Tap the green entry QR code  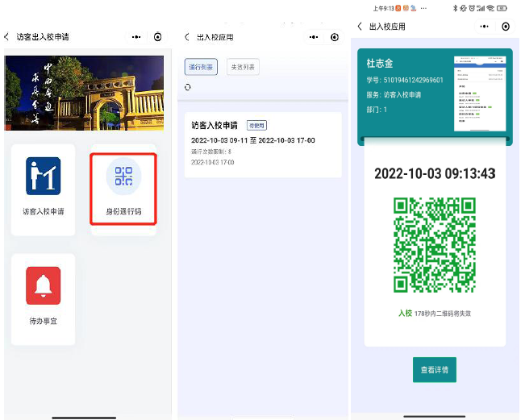coord(434,245)
